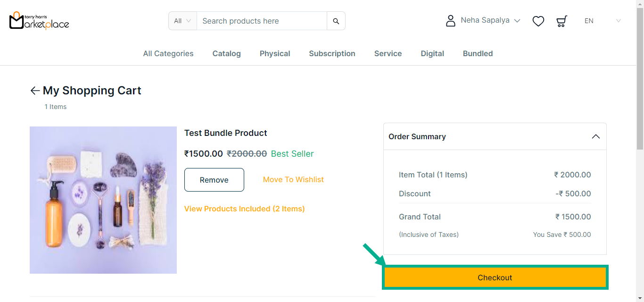Select the Bundled category tab
This screenshot has height=302, width=644.
(x=478, y=53)
